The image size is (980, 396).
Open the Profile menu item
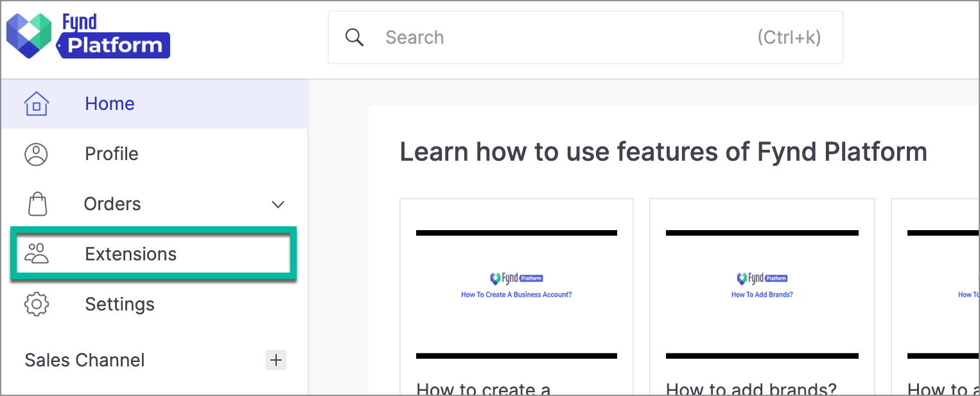click(x=154, y=154)
